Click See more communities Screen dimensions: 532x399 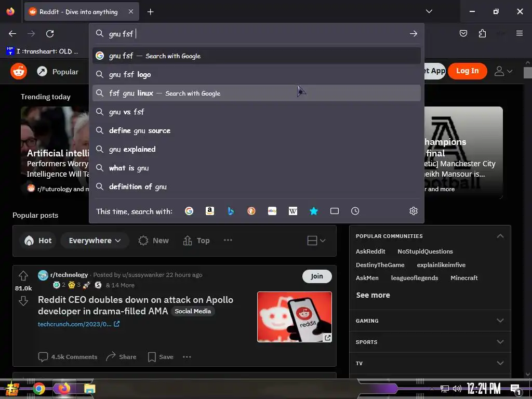coord(373,295)
